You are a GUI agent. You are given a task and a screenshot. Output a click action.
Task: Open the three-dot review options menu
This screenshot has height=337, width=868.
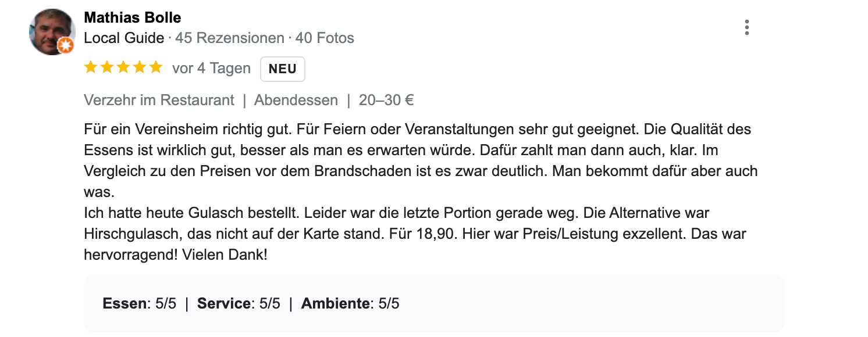click(746, 27)
